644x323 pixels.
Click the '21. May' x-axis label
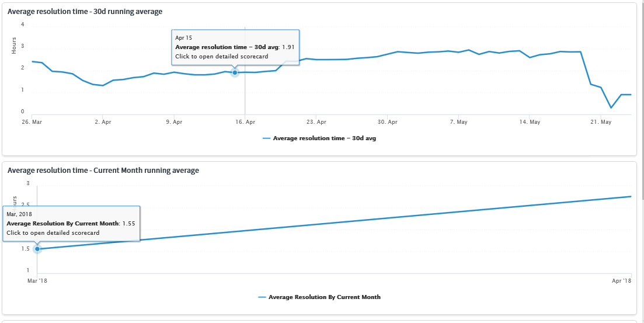coord(600,122)
